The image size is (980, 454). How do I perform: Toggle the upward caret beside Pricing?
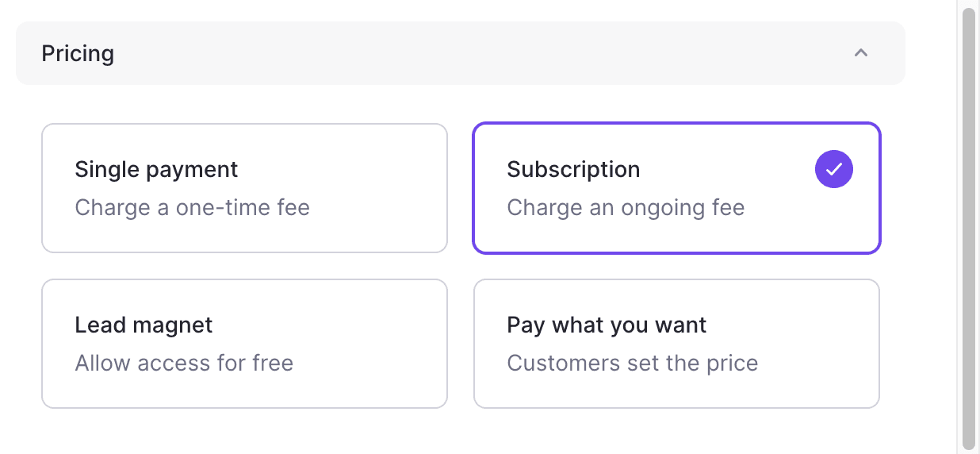pos(861,53)
